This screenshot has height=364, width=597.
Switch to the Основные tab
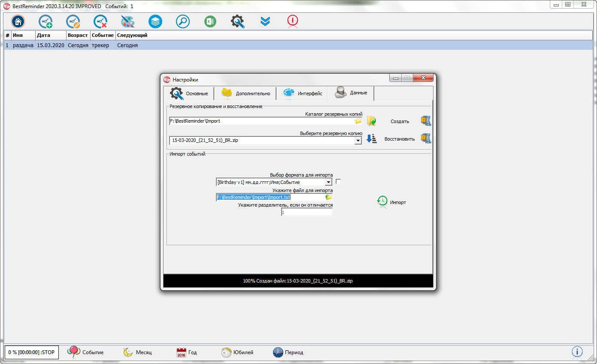(x=189, y=93)
